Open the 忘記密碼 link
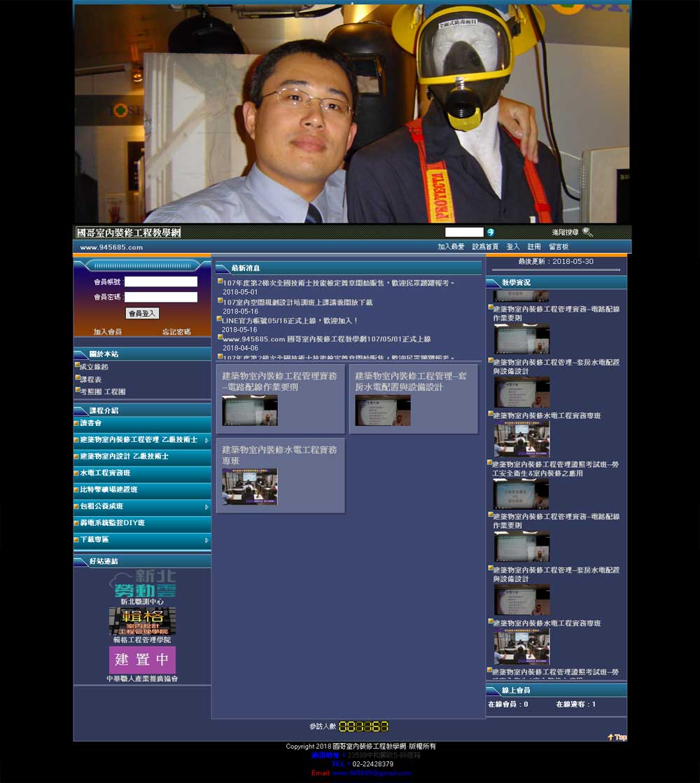This screenshot has height=783, width=700. (176, 331)
